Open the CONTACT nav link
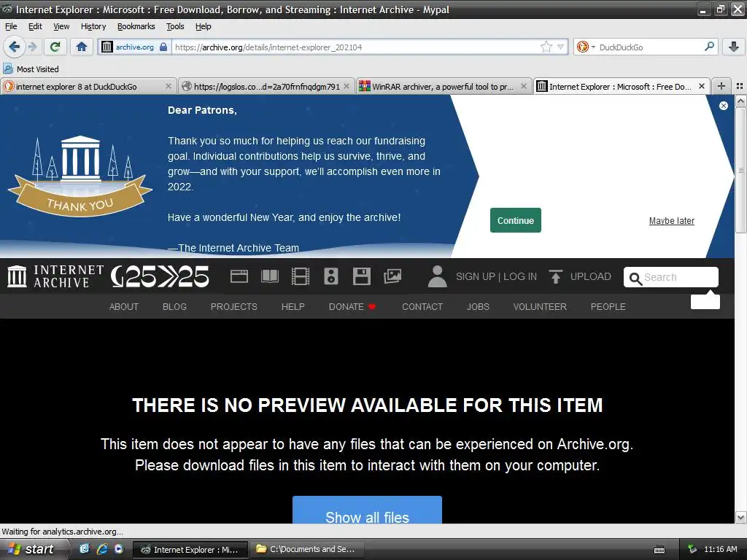The image size is (747, 560). (x=422, y=307)
